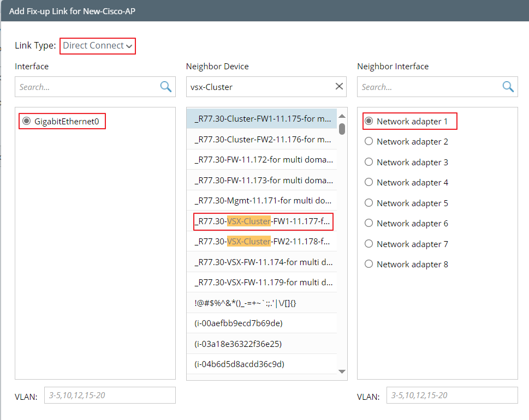Screen dimensions: 529x420
Task: Open the Link Type Direct Connect dropdown
Action: click(x=98, y=46)
